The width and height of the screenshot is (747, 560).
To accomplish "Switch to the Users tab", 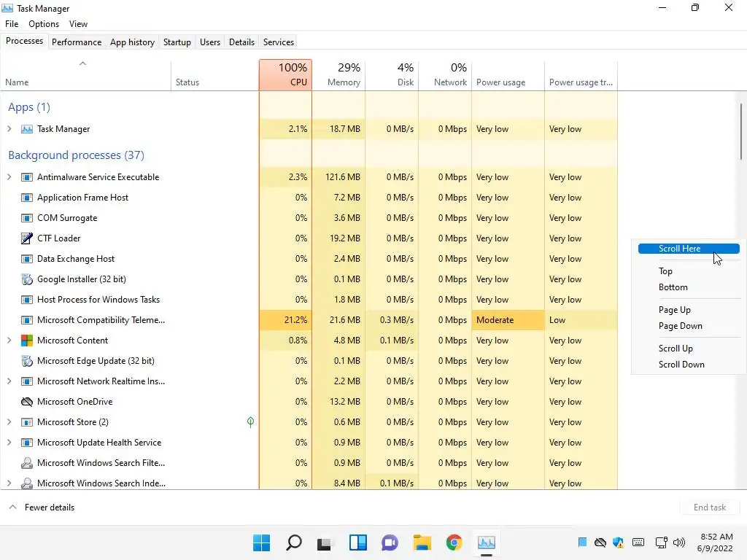I will pos(210,42).
